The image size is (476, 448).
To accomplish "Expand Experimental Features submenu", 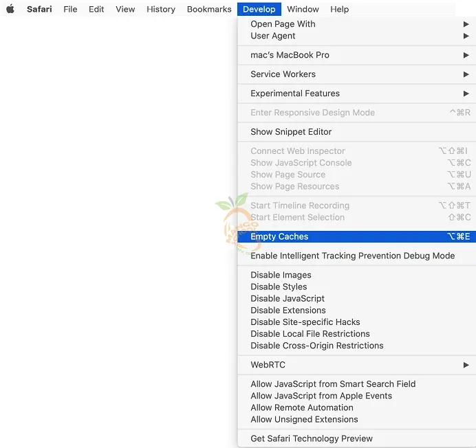I will (357, 93).
